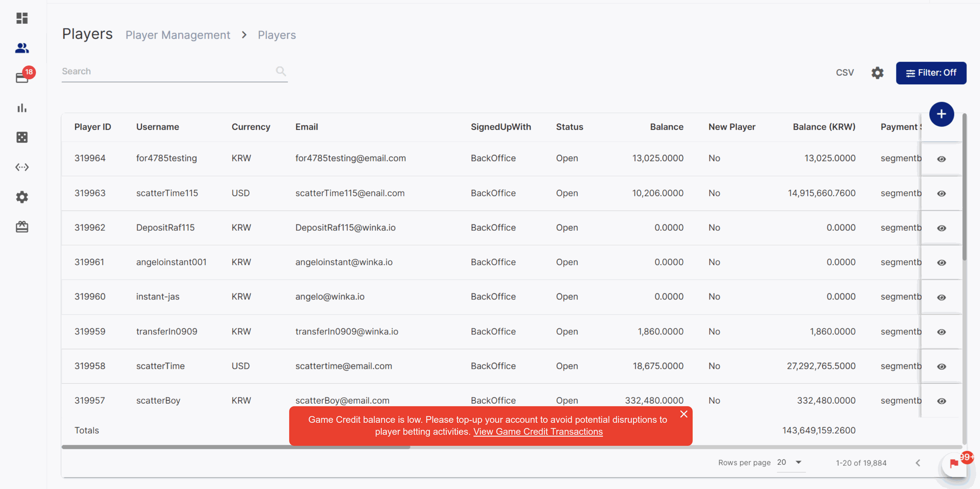
Task: Toggle the Filter: Off button
Action: pyautogui.click(x=931, y=73)
